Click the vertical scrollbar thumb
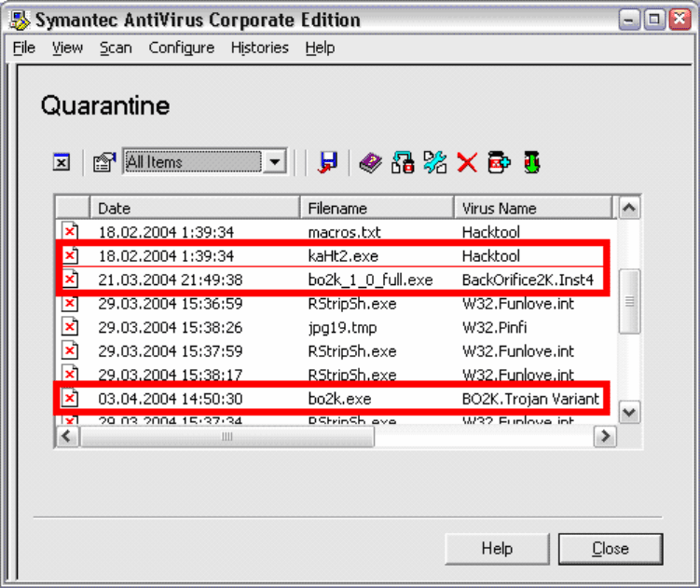 click(629, 301)
